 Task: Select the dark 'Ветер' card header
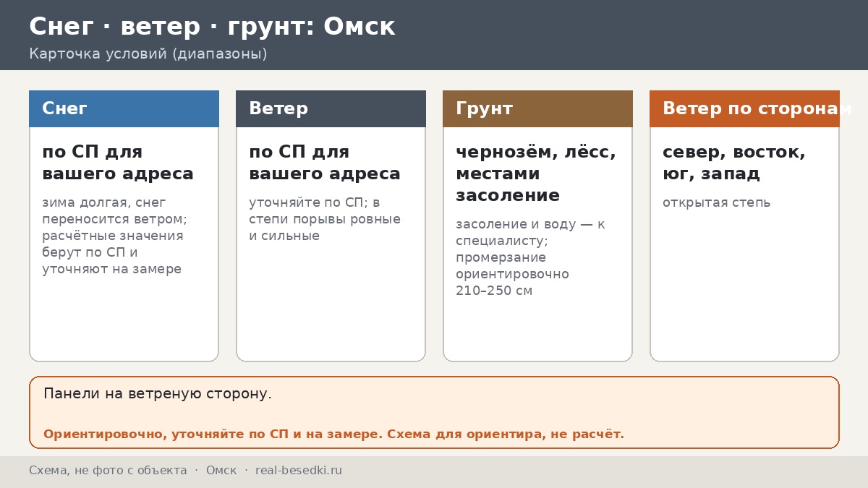[331, 108]
